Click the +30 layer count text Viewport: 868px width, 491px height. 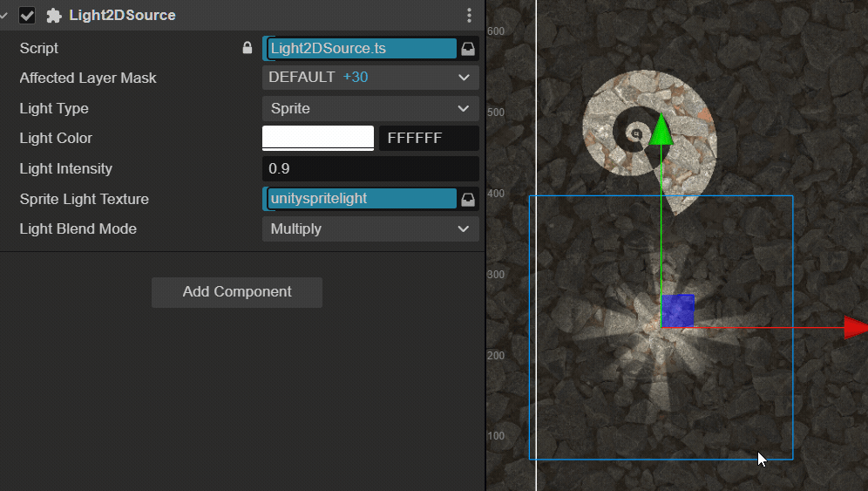(356, 77)
